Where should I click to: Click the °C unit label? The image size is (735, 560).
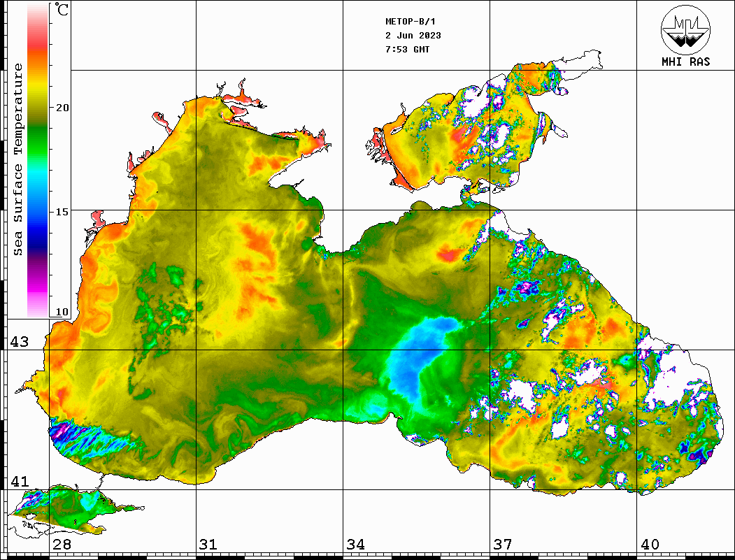pyautogui.click(x=62, y=9)
